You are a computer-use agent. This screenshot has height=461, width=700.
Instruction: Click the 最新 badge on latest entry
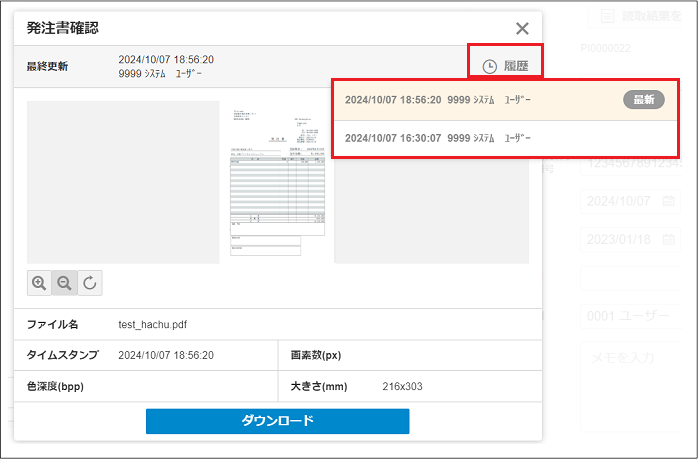point(644,100)
